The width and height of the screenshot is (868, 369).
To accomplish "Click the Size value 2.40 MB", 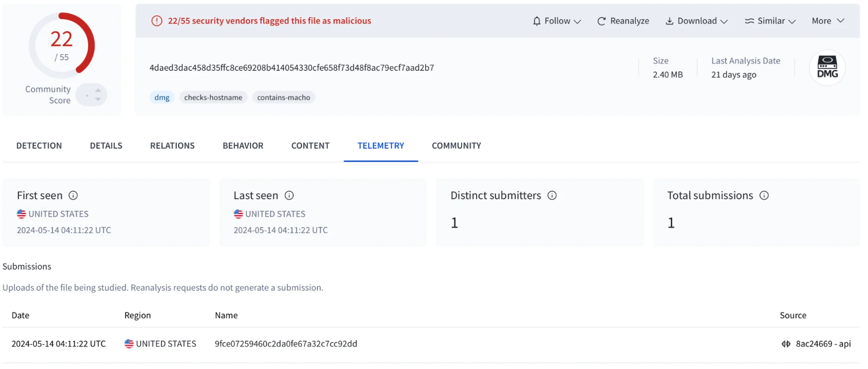I will click(x=668, y=75).
